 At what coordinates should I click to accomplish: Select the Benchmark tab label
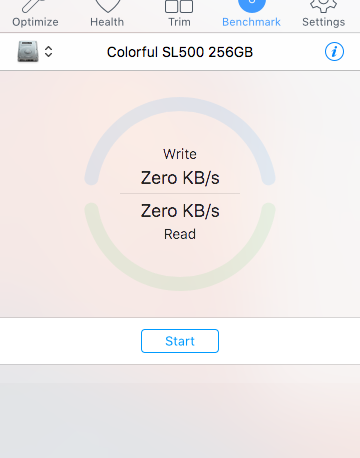tap(251, 22)
